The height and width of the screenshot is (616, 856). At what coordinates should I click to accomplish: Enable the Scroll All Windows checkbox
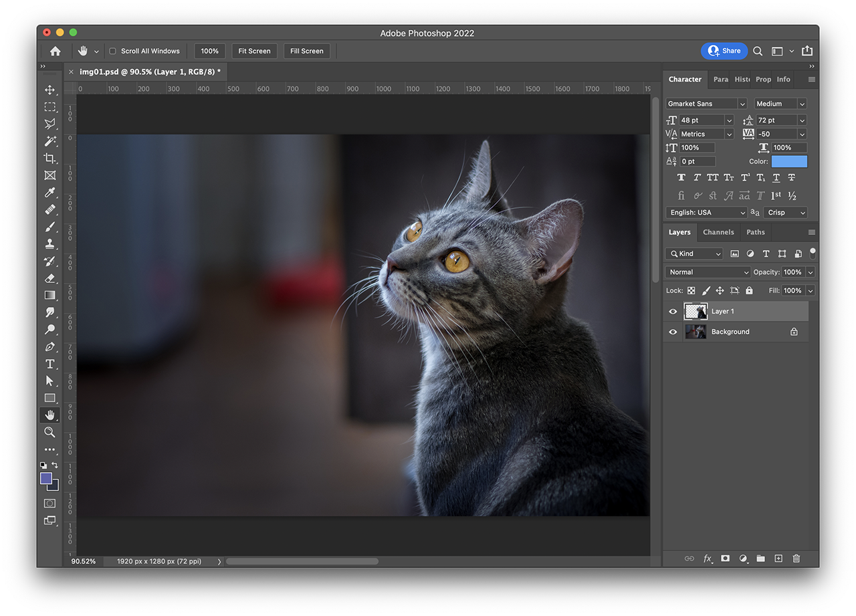point(112,51)
